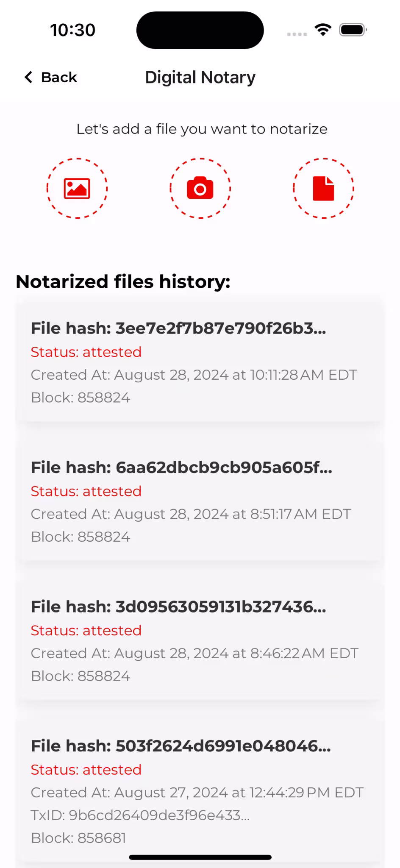Select the document file upload icon
The image size is (400, 868).
click(x=323, y=189)
